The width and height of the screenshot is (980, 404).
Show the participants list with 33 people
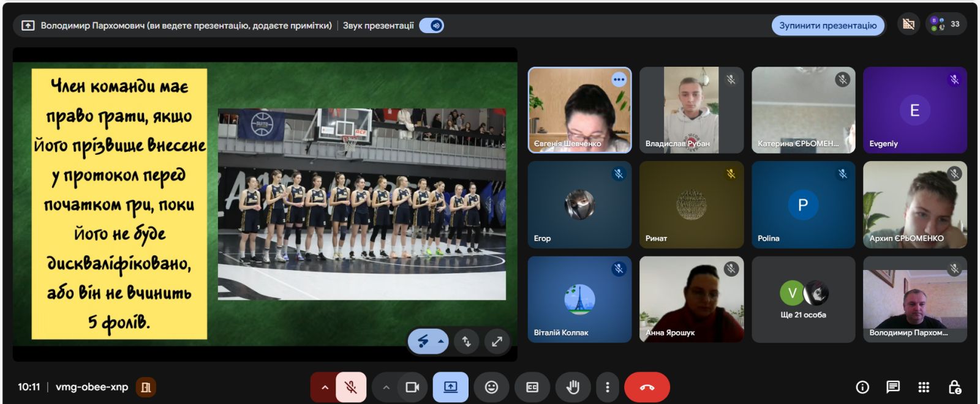click(946, 24)
